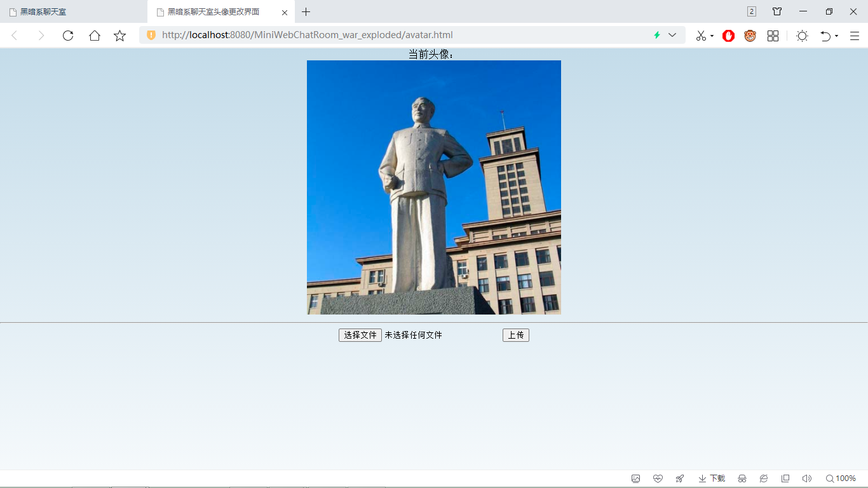The width and height of the screenshot is (868, 488).
Task: Open a new tab with plus button
Action: 306,11
